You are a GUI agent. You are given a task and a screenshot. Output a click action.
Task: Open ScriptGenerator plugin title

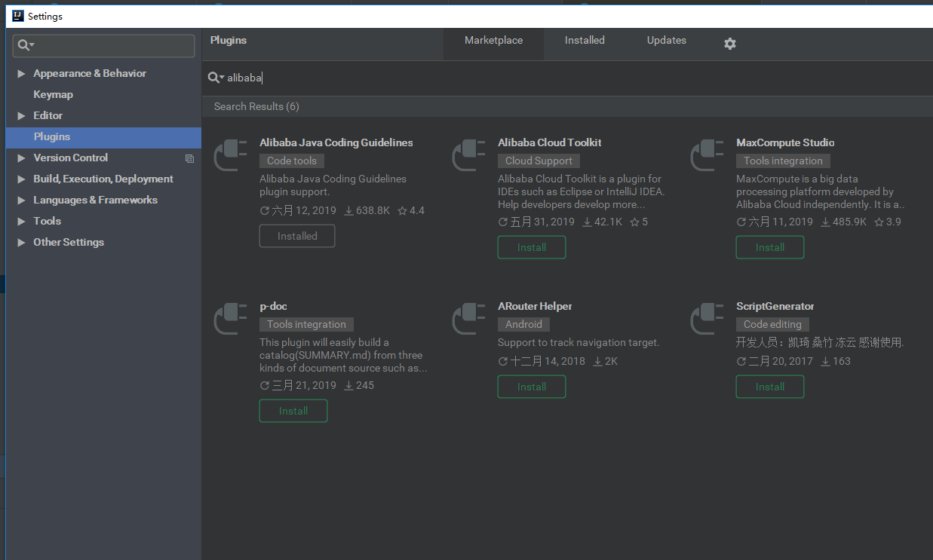tap(775, 306)
